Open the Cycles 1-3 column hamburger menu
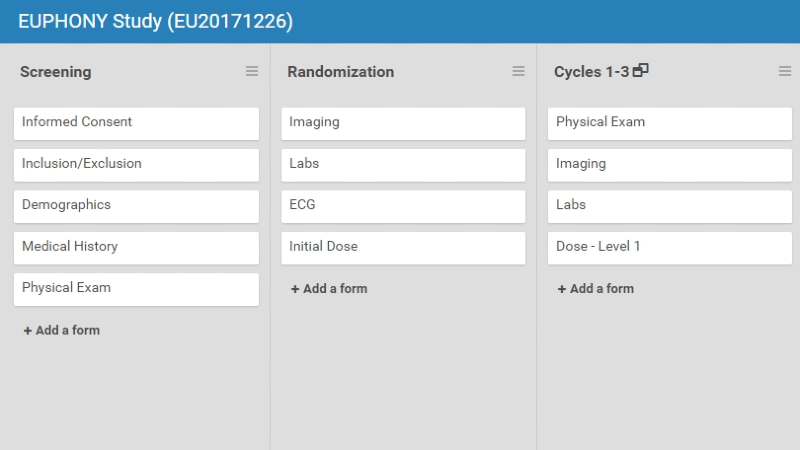This screenshot has width=800, height=450. click(785, 71)
